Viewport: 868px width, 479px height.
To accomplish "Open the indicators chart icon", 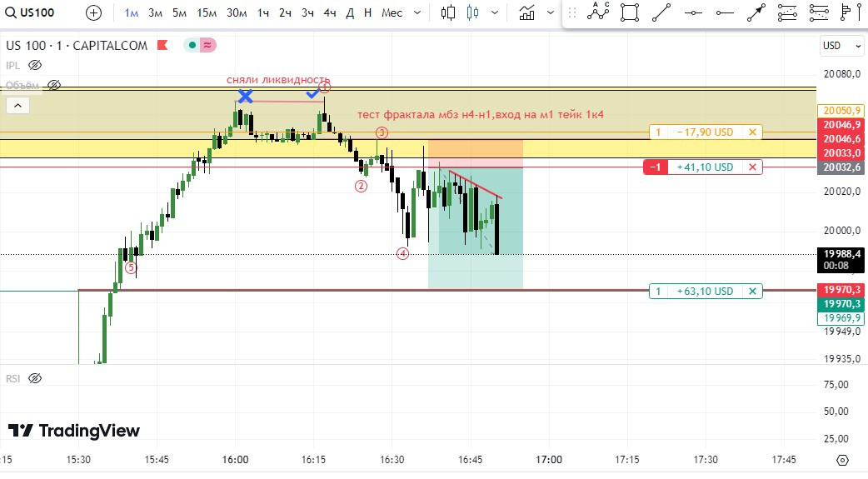I will coord(526,12).
